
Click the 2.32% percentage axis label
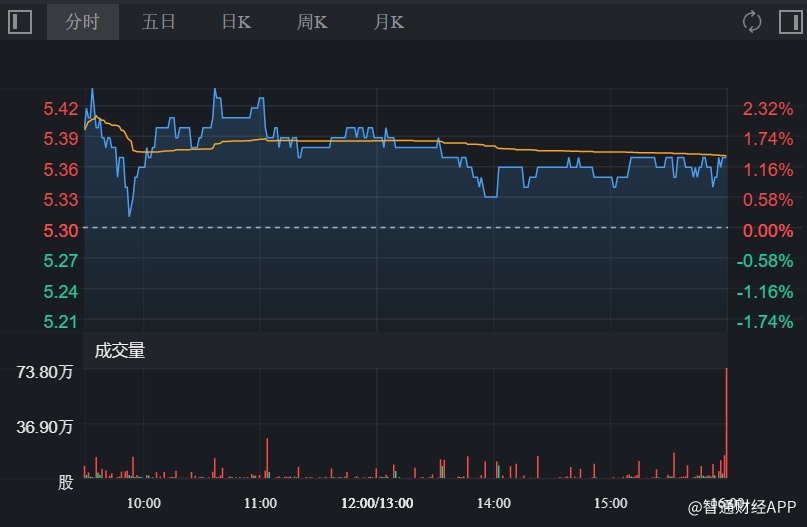point(766,108)
